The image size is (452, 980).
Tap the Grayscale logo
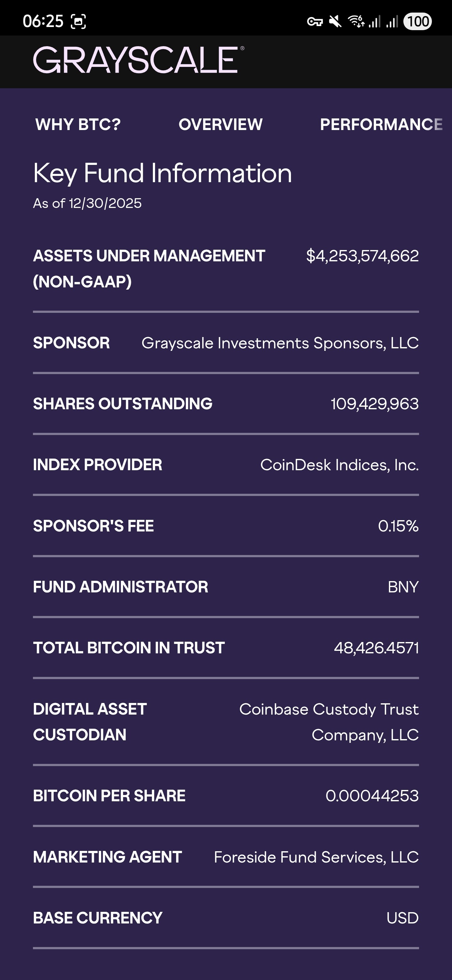pos(138,60)
